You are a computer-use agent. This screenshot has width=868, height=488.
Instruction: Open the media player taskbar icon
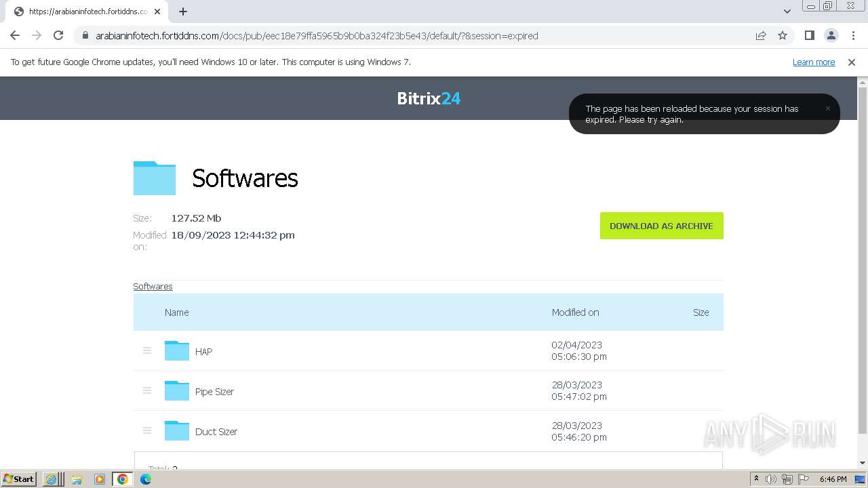pos(100,479)
